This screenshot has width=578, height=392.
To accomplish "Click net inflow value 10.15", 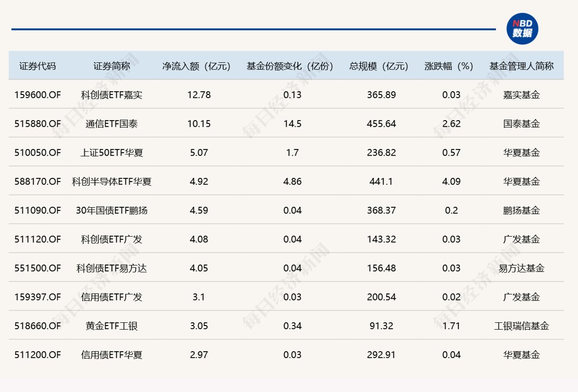I will [x=199, y=124].
